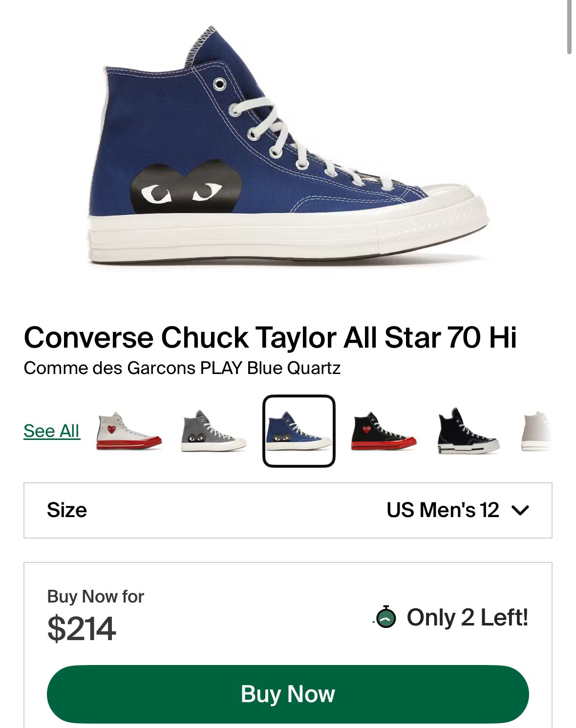The width and height of the screenshot is (576, 728).
Task: Click the black heart logo on the main shoe
Action: [187, 189]
